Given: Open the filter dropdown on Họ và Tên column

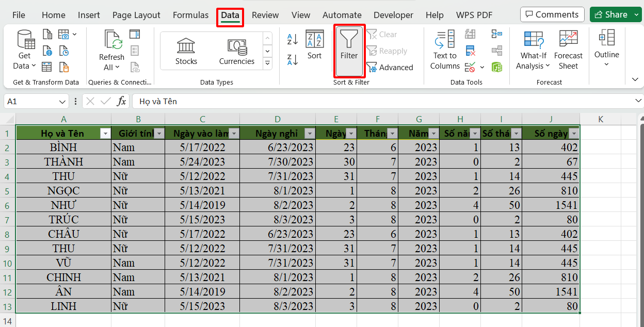Looking at the screenshot, I should [105, 133].
